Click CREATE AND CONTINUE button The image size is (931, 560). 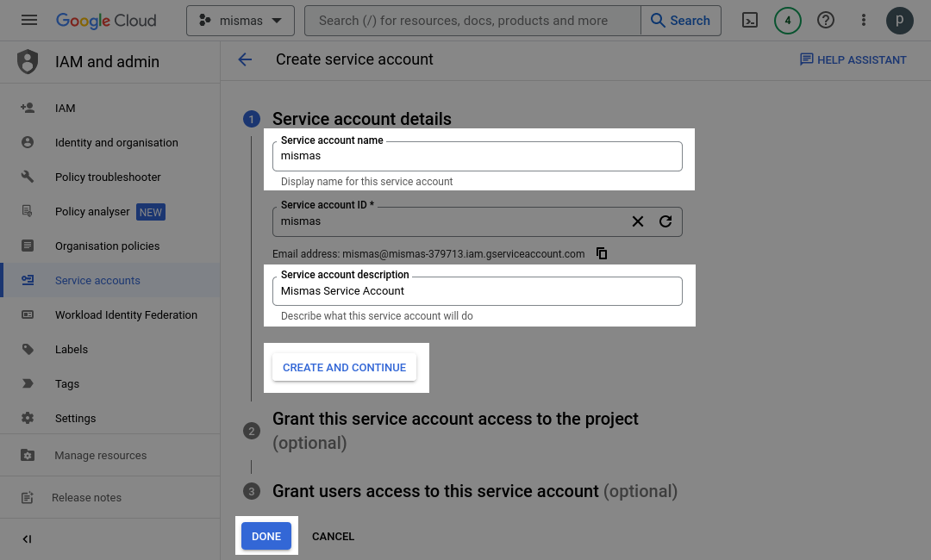pos(344,367)
